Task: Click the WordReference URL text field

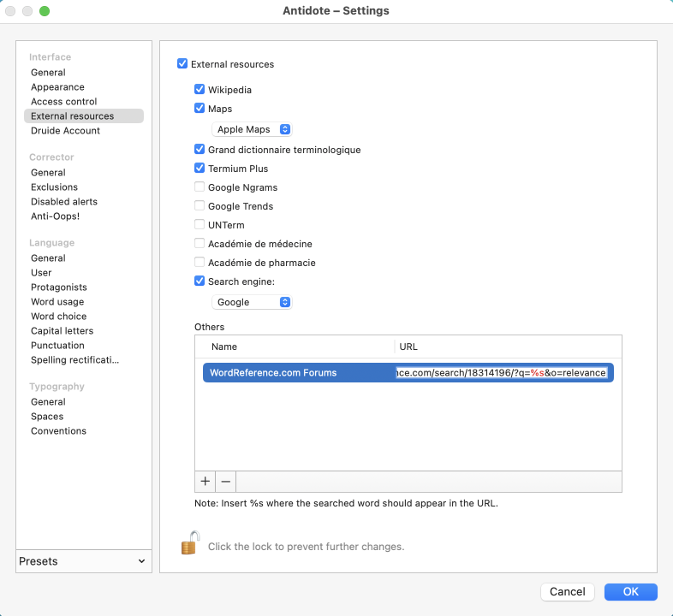Action: (x=501, y=373)
